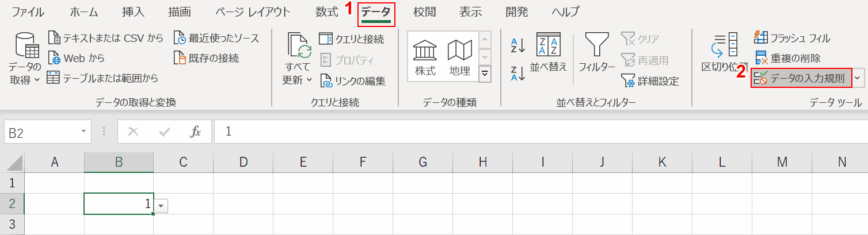Image resolution: width=868 pixels, height=235 pixels.
Task: Open Existing Connections (既存の接続)
Action: (x=206, y=58)
